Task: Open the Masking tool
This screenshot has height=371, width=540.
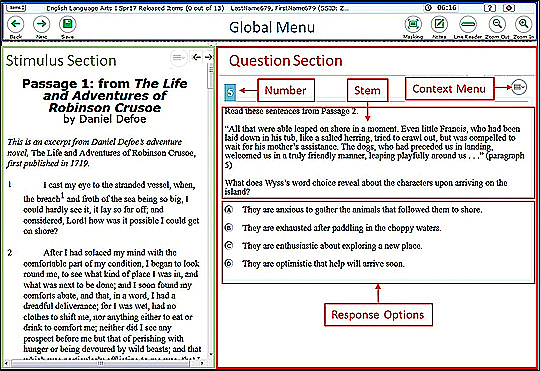Action: pyautogui.click(x=413, y=24)
